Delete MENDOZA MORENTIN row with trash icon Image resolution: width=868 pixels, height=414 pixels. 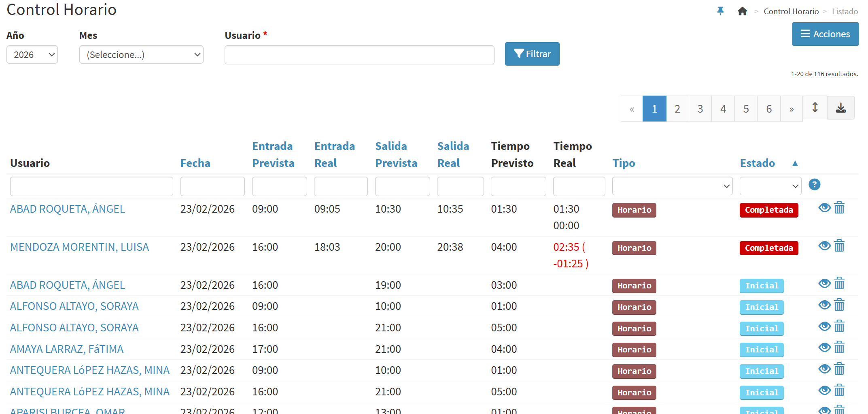click(839, 246)
